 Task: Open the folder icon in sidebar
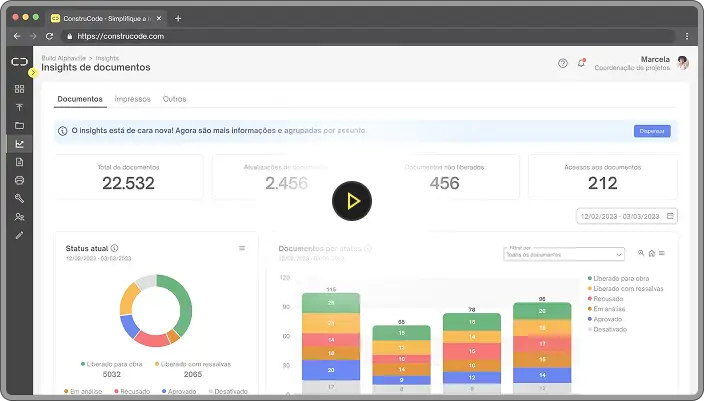coord(19,125)
